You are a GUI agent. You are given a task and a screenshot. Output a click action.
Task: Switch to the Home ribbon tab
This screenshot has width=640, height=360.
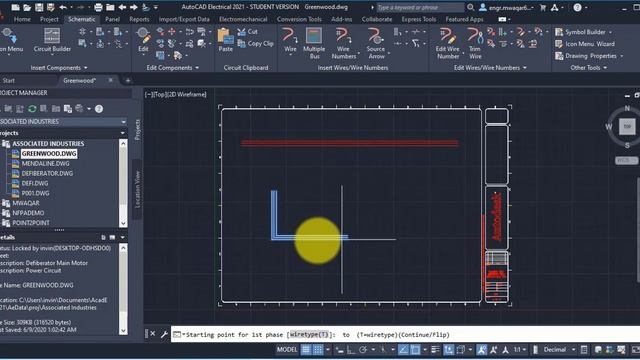(x=22, y=19)
